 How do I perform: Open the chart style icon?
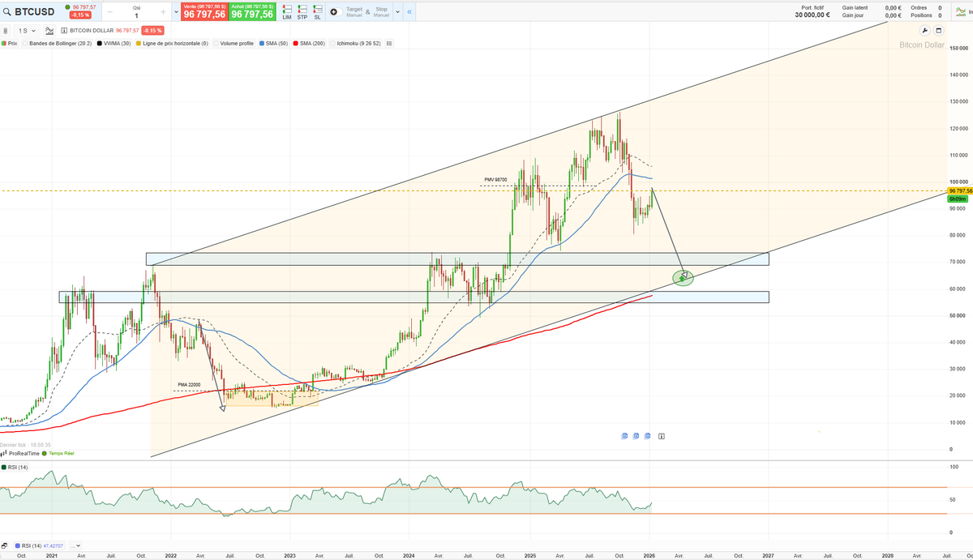coord(49,31)
